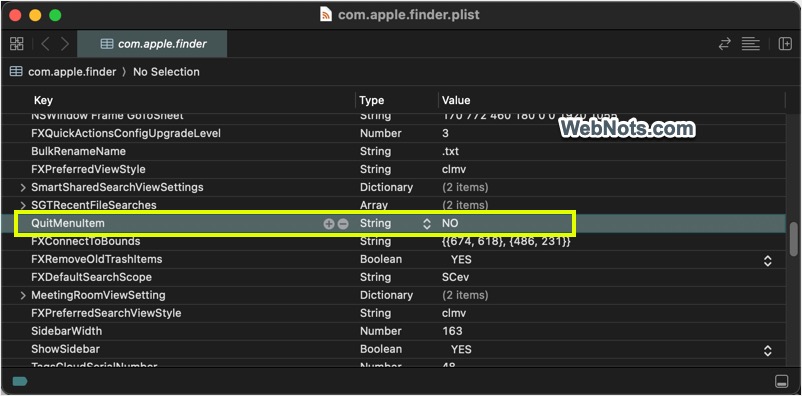Remove QuitMenuItem row with minus button

coord(343,224)
